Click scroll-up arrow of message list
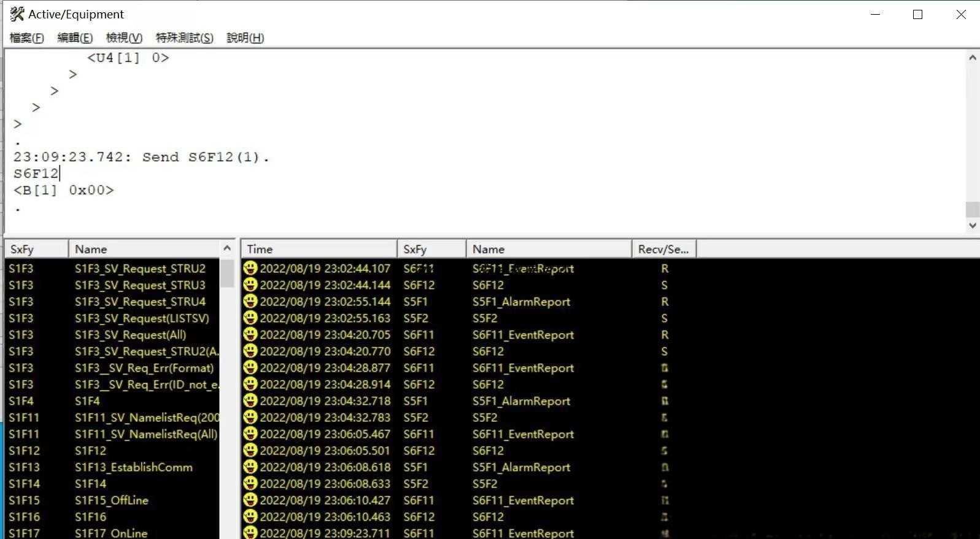 tap(227, 248)
